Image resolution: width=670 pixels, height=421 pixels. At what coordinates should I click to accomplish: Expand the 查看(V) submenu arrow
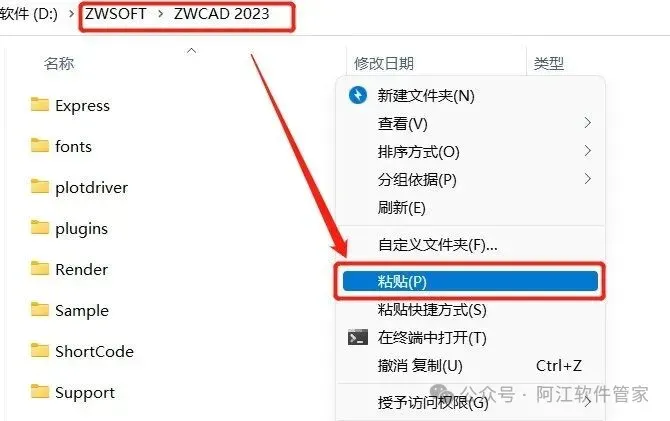(x=588, y=123)
